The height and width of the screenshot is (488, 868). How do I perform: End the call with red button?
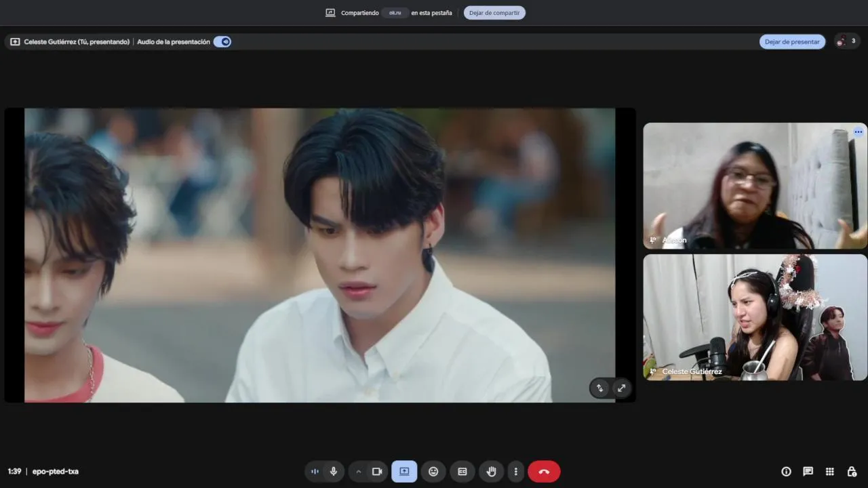click(x=544, y=472)
